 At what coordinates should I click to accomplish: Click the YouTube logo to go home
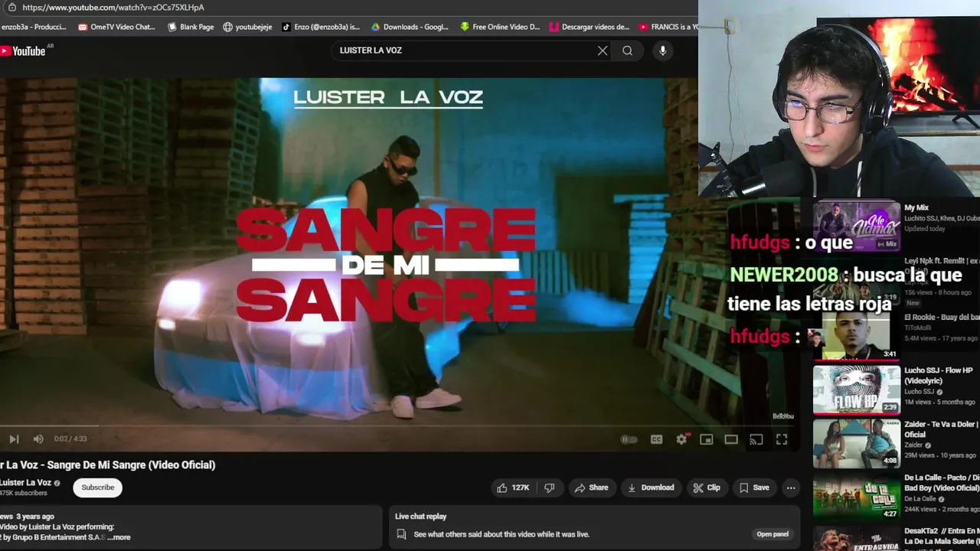pos(23,51)
